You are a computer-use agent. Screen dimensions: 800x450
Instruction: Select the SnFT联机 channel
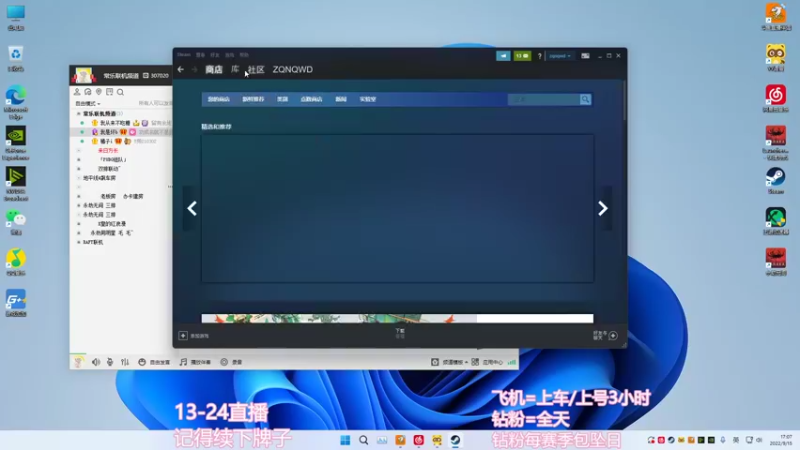93,242
